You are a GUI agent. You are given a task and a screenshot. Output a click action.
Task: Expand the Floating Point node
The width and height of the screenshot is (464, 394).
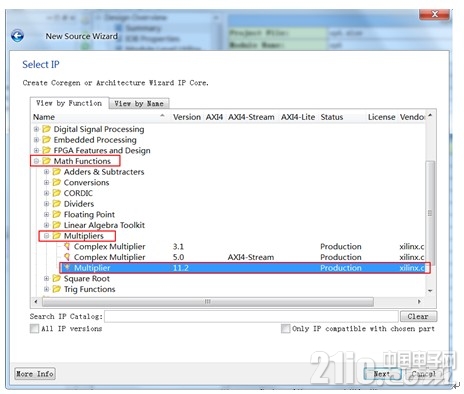click(x=47, y=214)
